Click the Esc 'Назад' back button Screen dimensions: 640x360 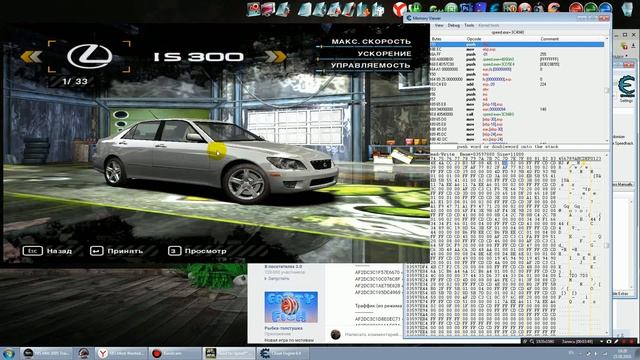coord(47,251)
